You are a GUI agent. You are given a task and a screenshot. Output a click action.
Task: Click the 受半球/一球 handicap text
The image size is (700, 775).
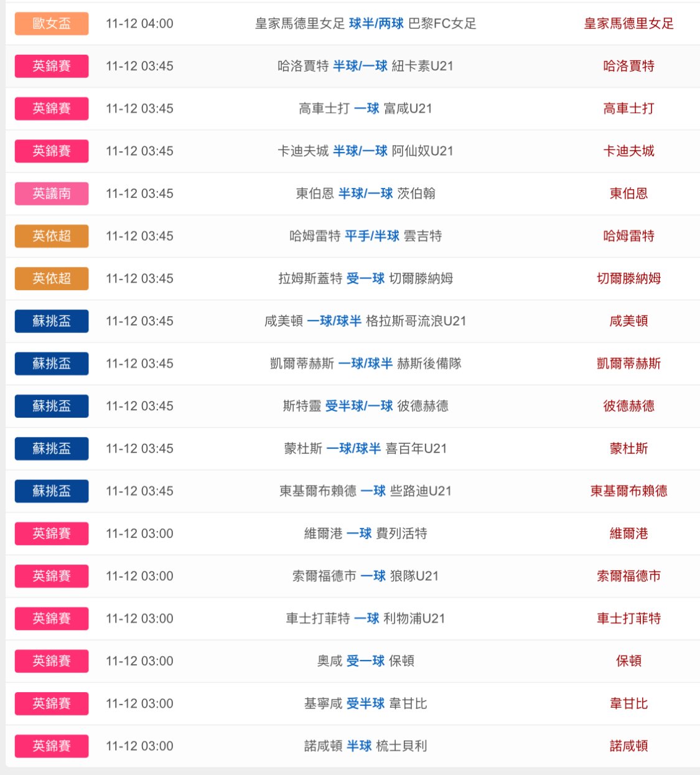click(x=359, y=406)
